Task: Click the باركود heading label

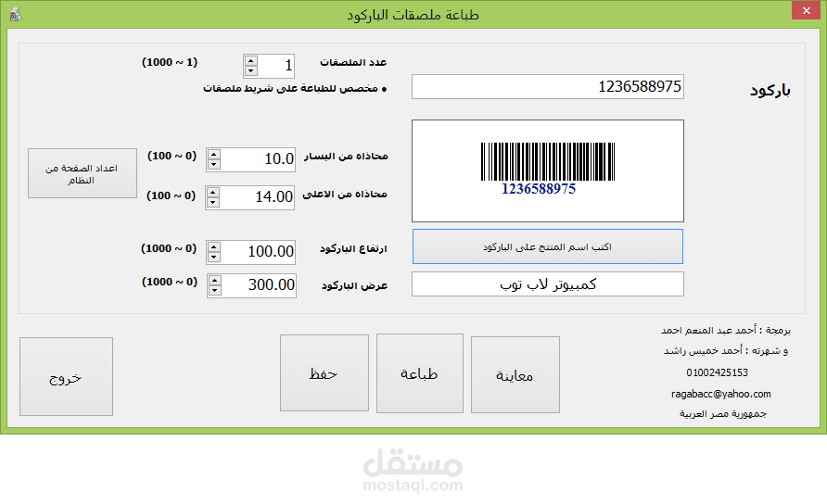Action: [770, 91]
